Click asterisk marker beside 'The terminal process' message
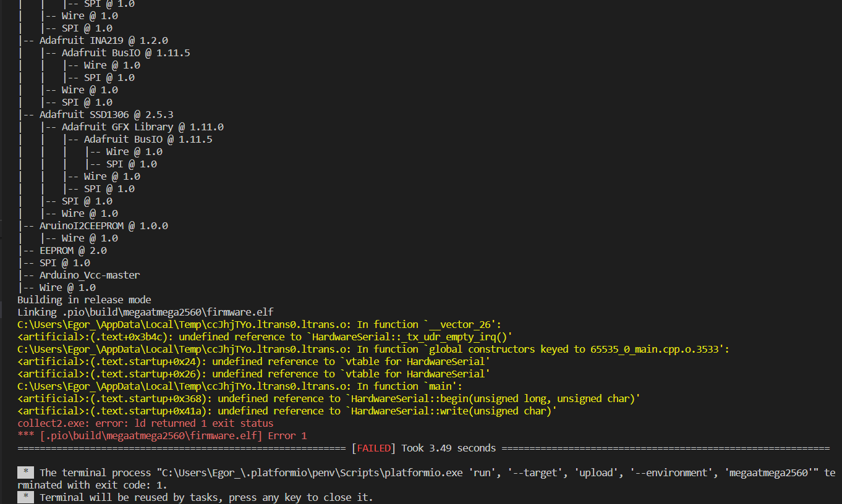The image size is (842, 504). 25,472
